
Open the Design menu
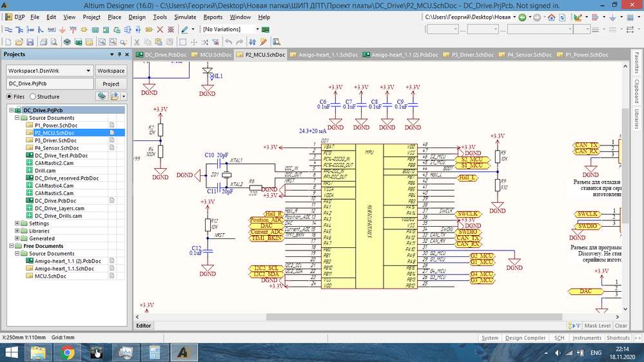[137, 17]
